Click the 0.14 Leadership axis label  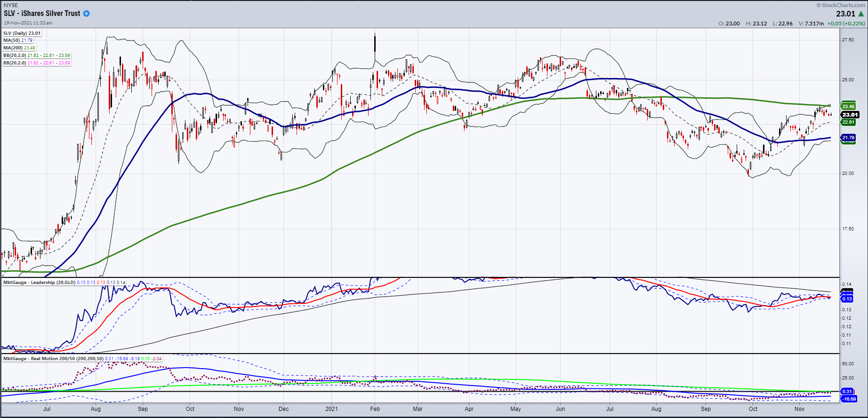point(846,284)
